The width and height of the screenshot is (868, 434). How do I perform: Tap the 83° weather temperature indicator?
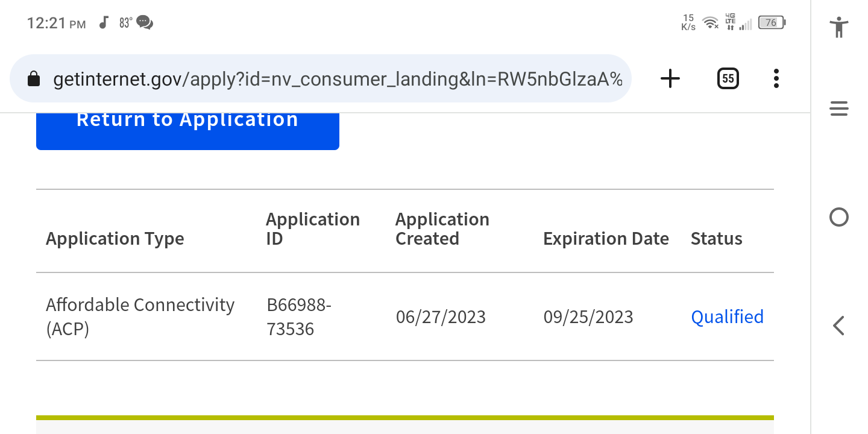pos(125,23)
